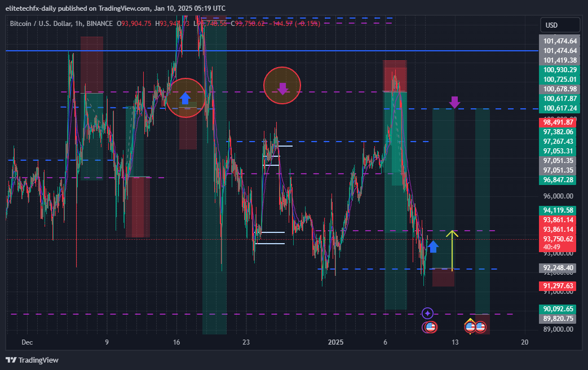Click the 9 date on time axis
This screenshot has height=370, width=588.
coord(107,342)
